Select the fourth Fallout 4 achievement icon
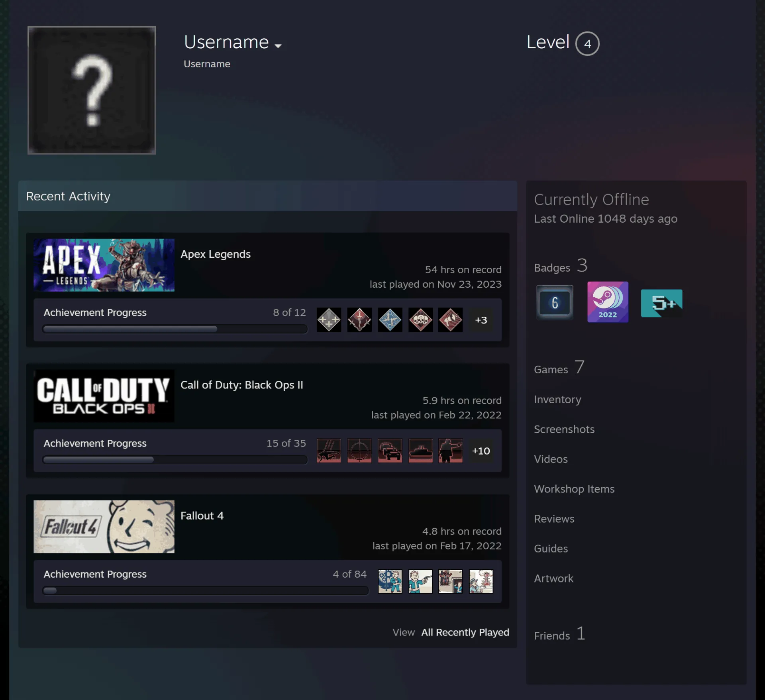The height and width of the screenshot is (700, 765). (x=481, y=581)
